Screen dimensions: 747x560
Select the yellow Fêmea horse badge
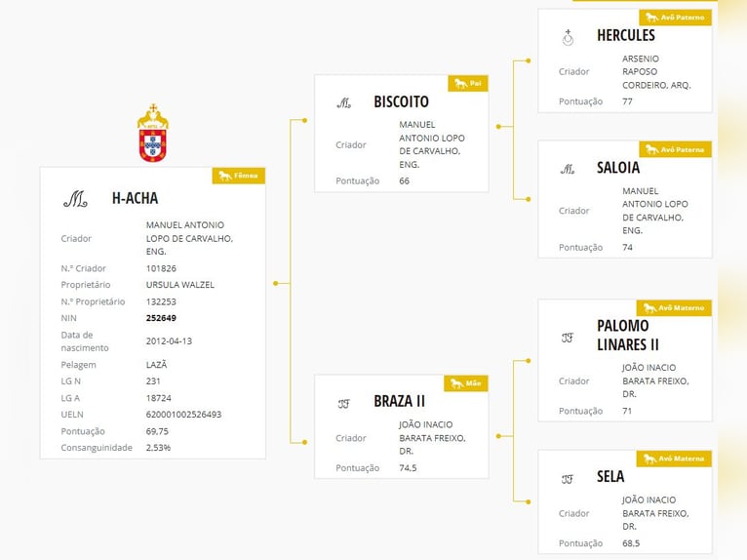pyautogui.click(x=239, y=176)
